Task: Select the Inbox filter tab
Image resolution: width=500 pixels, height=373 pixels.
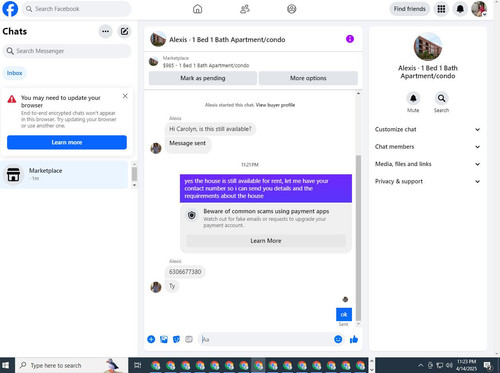Action: coord(14,73)
